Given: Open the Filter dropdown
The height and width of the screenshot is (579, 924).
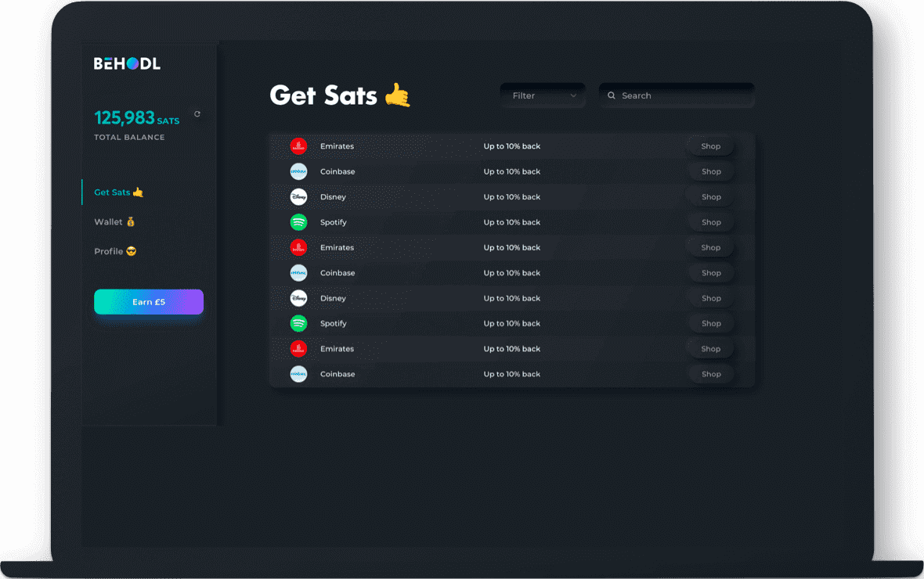Looking at the screenshot, I should click(x=543, y=95).
